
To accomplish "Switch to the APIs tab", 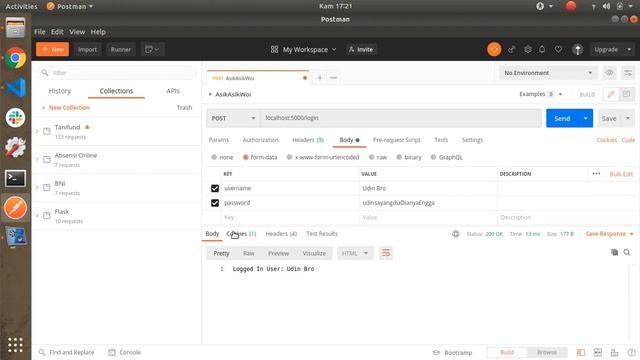I will coord(173,91).
